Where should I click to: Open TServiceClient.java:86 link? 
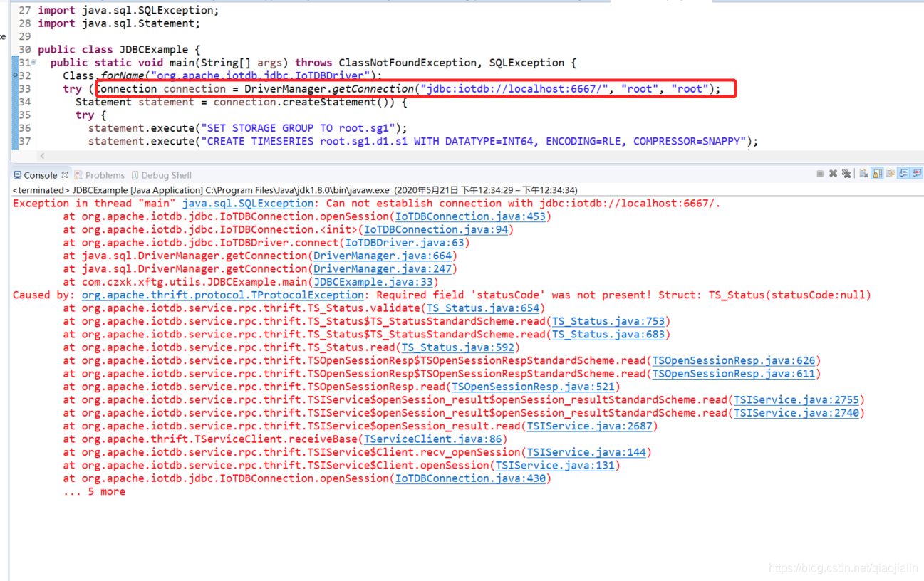click(x=432, y=439)
